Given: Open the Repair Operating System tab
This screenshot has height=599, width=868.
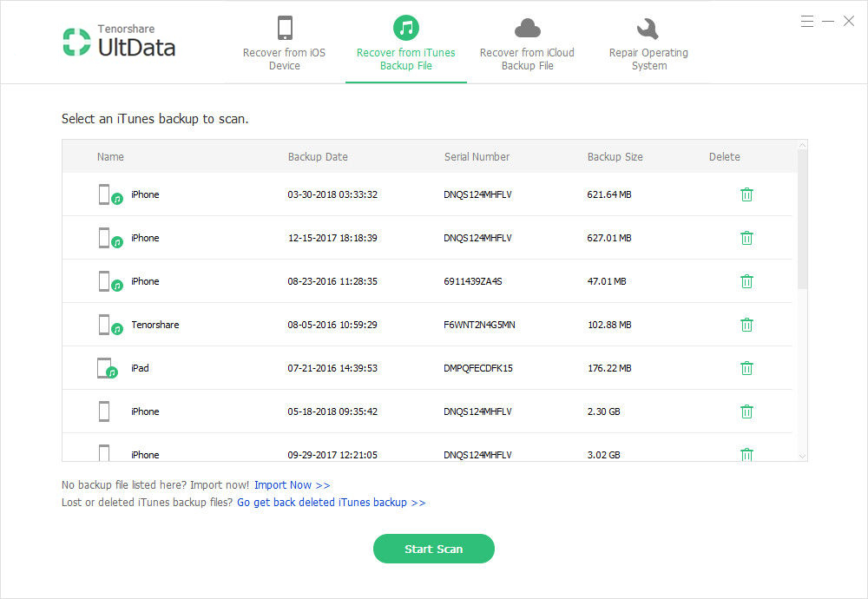Looking at the screenshot, I should click(648, 43).
